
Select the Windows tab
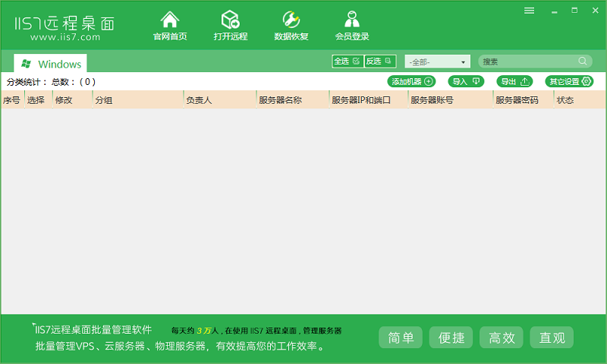pos(50,64)
